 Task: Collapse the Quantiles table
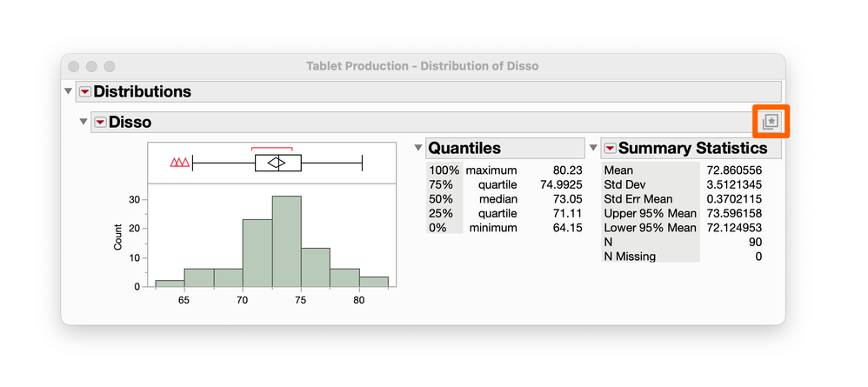tap(418, 148)
